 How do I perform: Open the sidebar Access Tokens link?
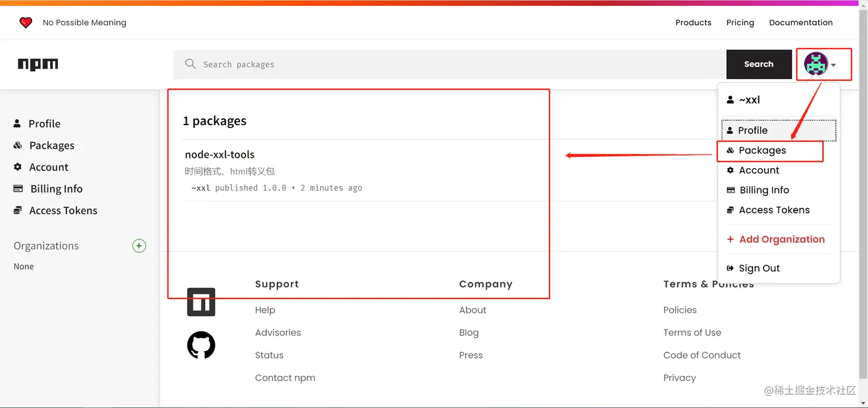pos(63,211)
